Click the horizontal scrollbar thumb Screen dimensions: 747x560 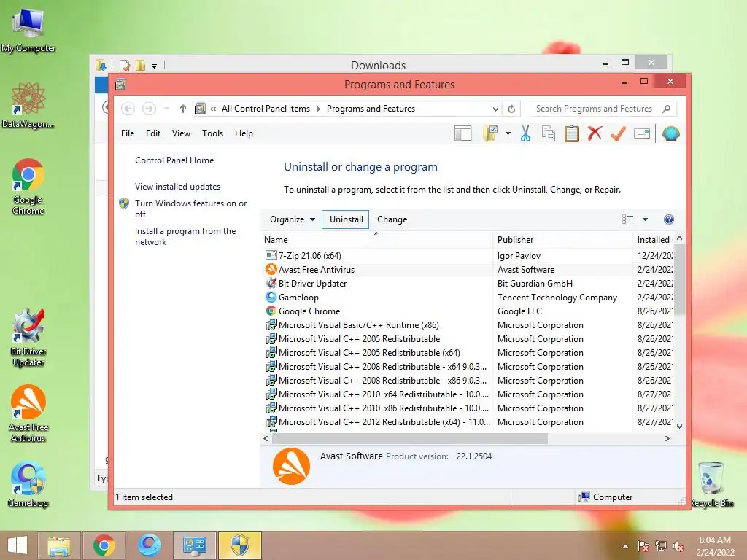coord(410,439)
